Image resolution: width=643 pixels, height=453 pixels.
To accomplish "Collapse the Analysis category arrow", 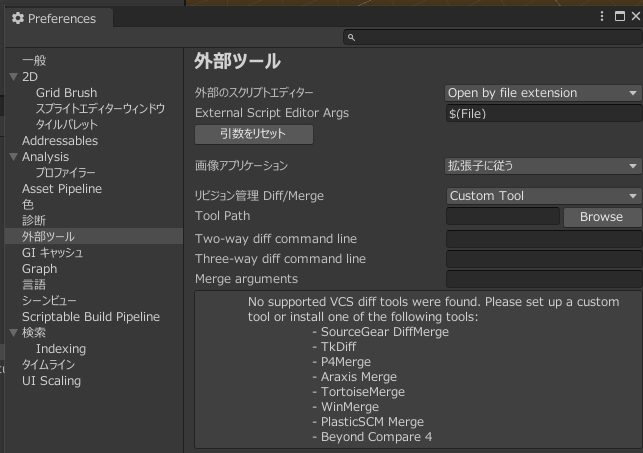I will tap(13, 157).
